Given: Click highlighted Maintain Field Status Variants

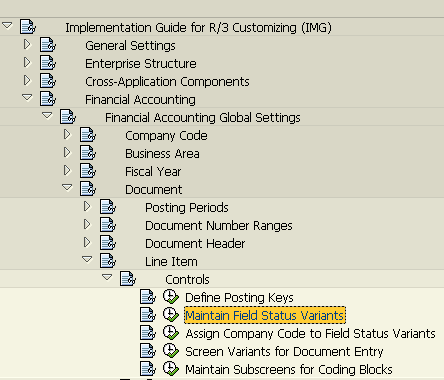Looking at the screenshot, I should 265,315.
